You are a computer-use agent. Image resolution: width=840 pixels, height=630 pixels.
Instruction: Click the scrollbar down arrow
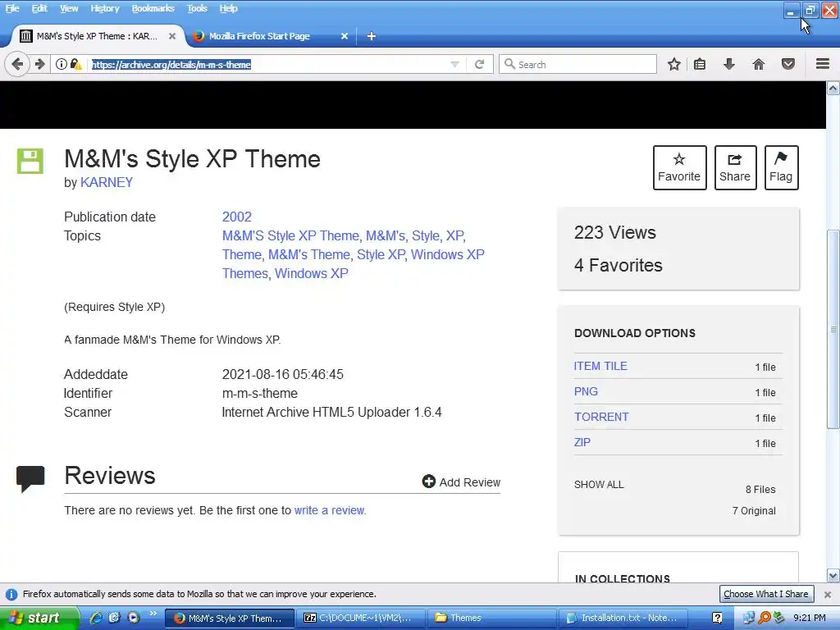pos(833,576)
